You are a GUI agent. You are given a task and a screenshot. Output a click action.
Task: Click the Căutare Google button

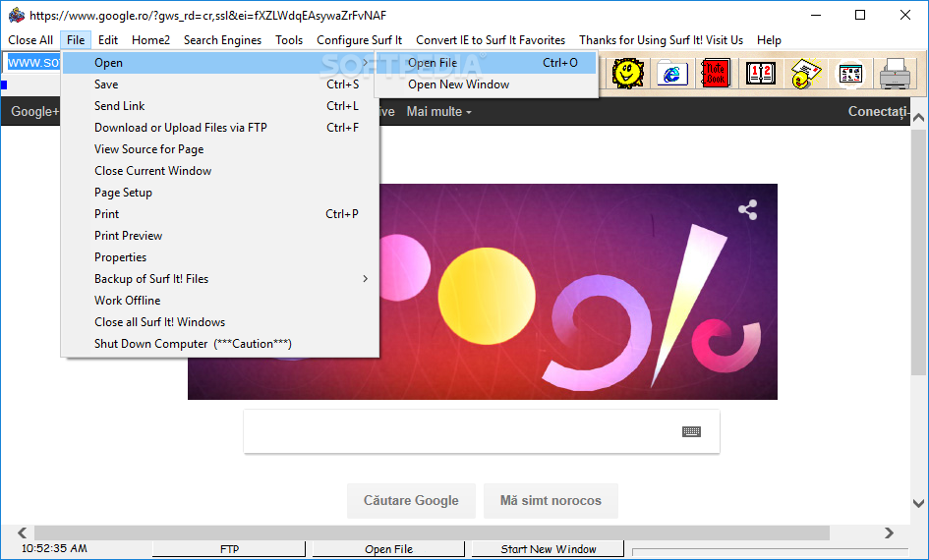(411, 501)
